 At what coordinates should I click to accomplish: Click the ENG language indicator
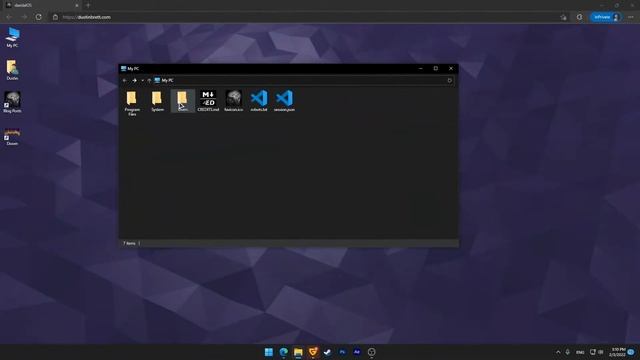point(580,352)
